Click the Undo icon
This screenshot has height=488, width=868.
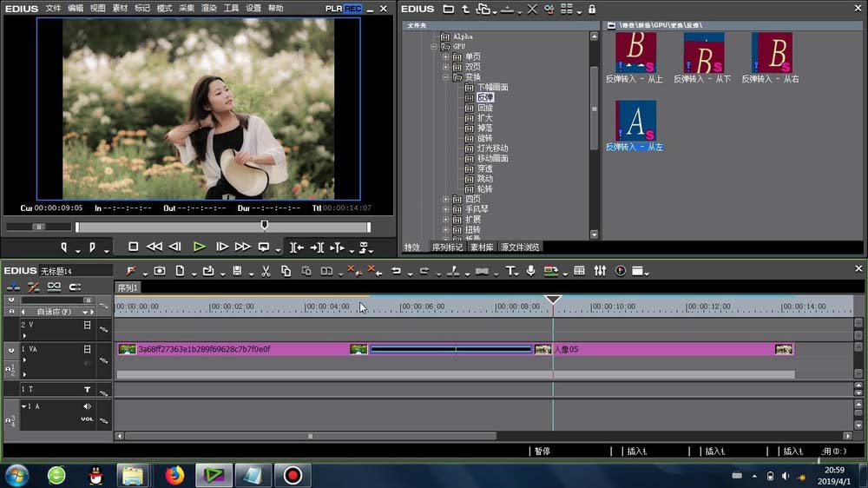click(397, 271)
